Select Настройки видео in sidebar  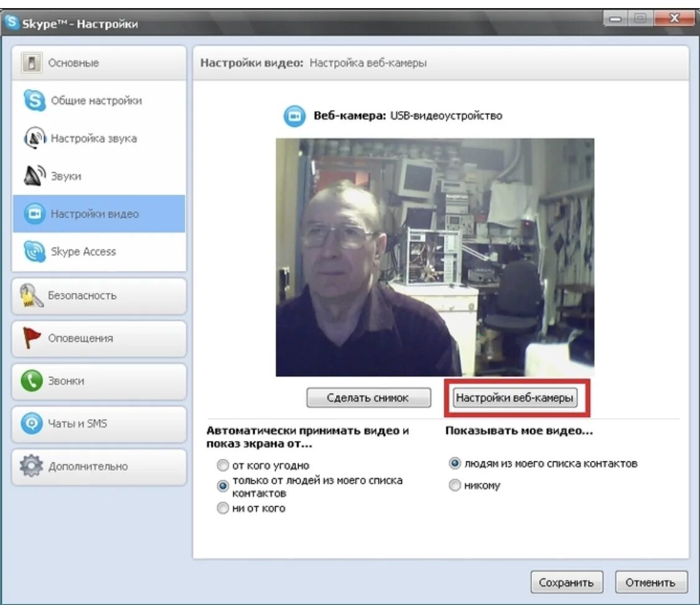click(x=99, y=214)
